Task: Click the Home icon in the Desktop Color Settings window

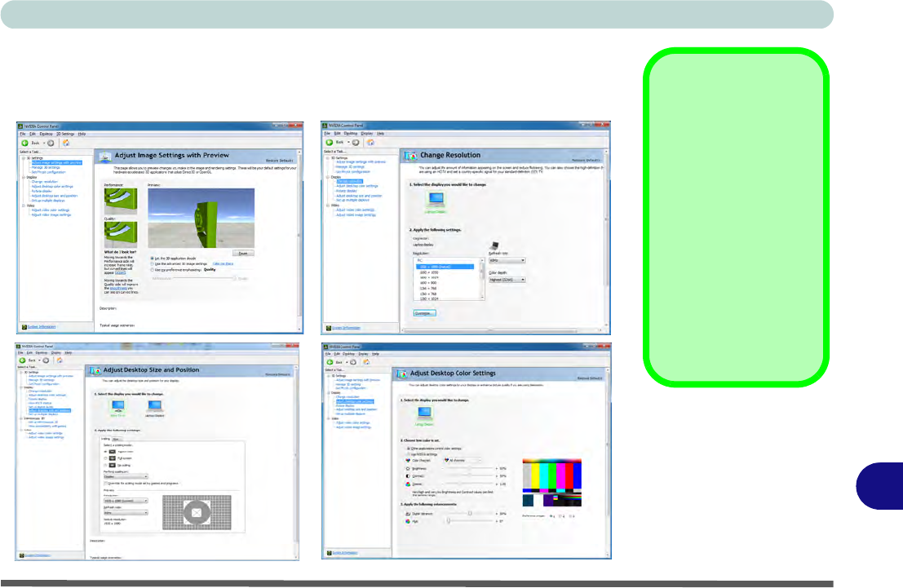Action: click(x=366, y=362)
